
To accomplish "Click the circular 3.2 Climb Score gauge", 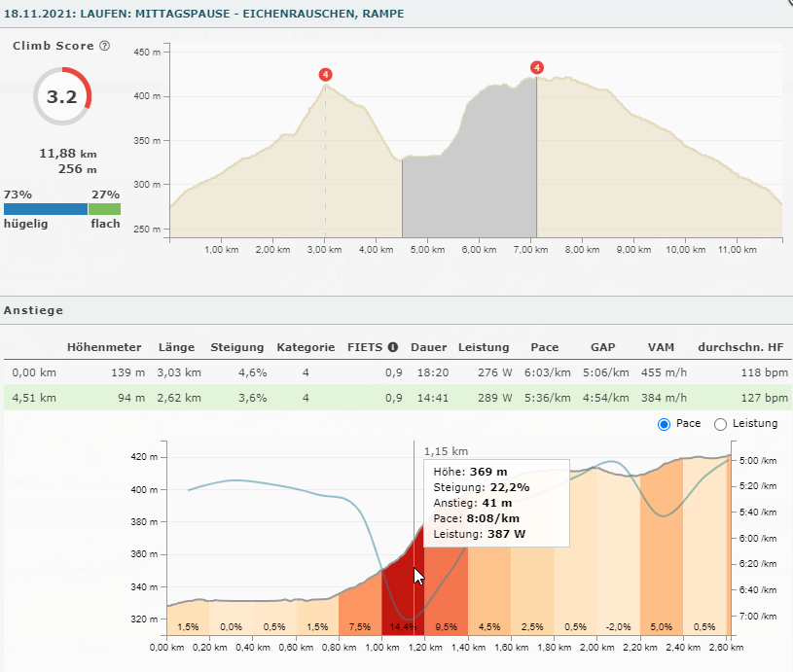I will (x=62, y=96).
